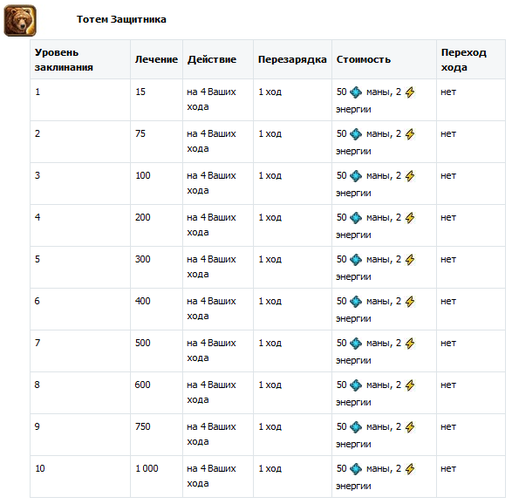Click the Переход хода column header
This screenshot has height=504, width=512.
pyautogui.click(x=464, y=60)
